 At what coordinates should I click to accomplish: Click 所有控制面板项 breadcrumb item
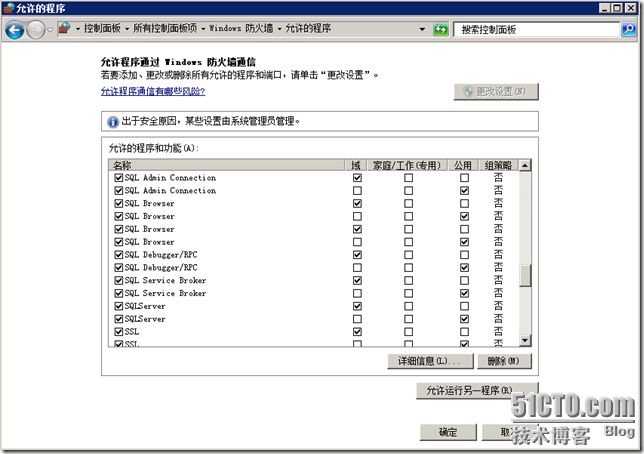click(165, 28)
